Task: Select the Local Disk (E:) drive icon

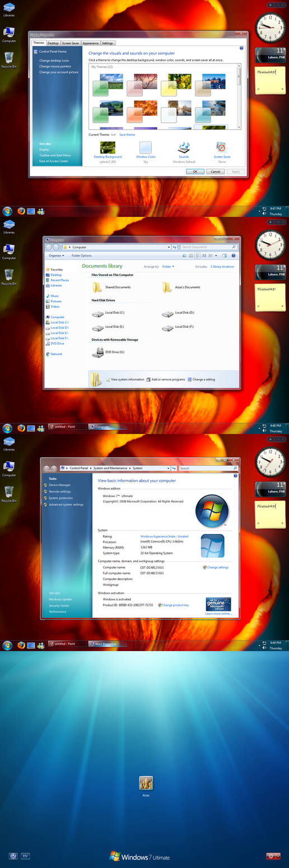Action: click(97, 328)
